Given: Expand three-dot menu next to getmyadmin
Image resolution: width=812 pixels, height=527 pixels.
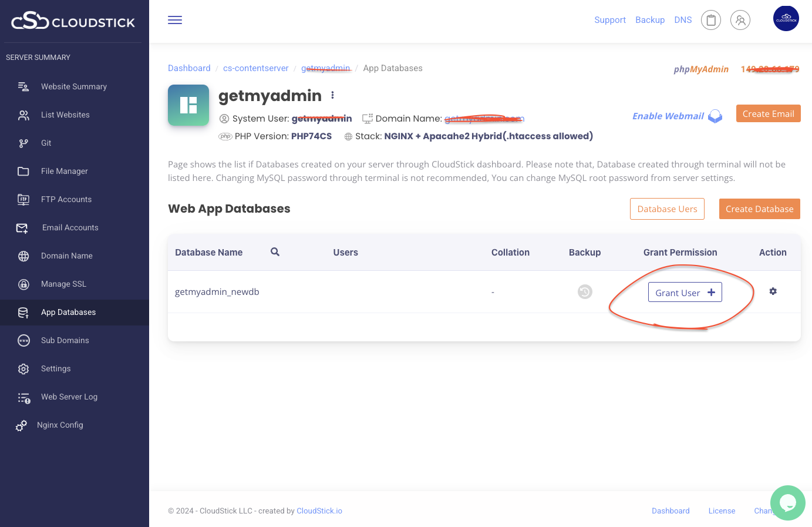Looking at the screenshot, I should pos(332,95).
